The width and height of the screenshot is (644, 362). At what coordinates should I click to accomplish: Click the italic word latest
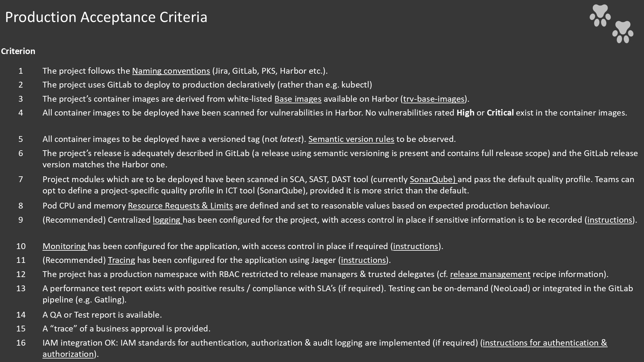(x=290, y=139)
